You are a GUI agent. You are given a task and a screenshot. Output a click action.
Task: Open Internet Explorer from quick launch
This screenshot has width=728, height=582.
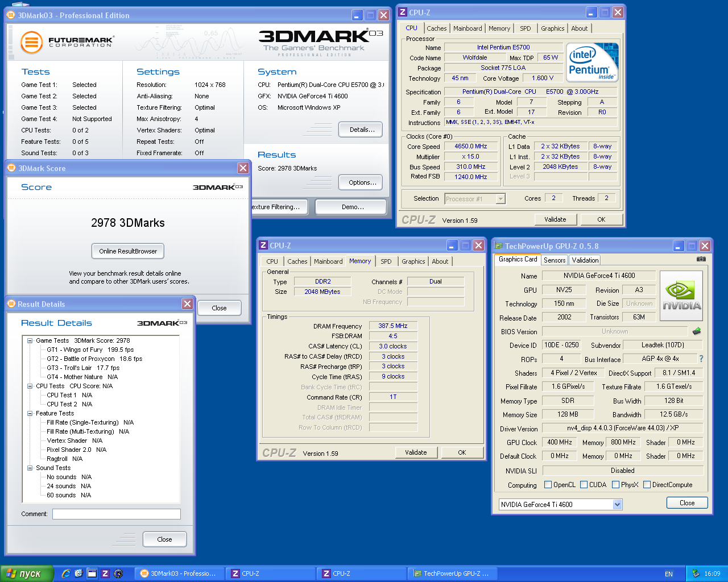[x=66, y=573]
